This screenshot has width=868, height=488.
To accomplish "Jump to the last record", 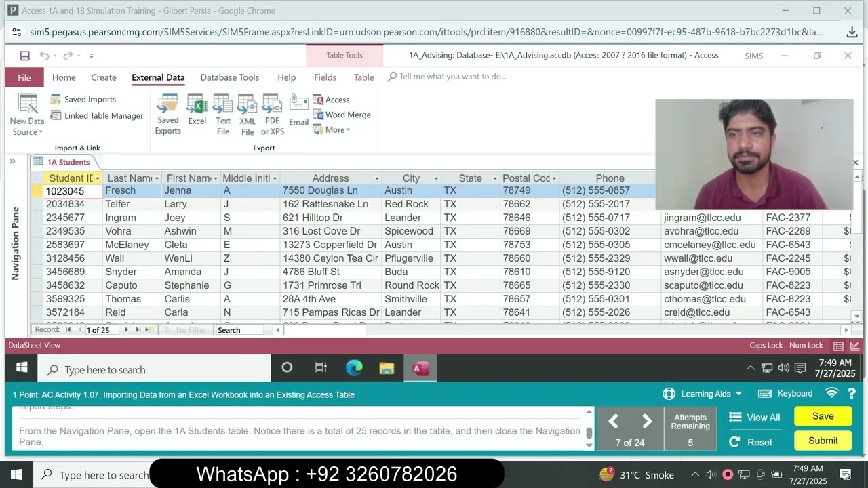I will 138,330.
